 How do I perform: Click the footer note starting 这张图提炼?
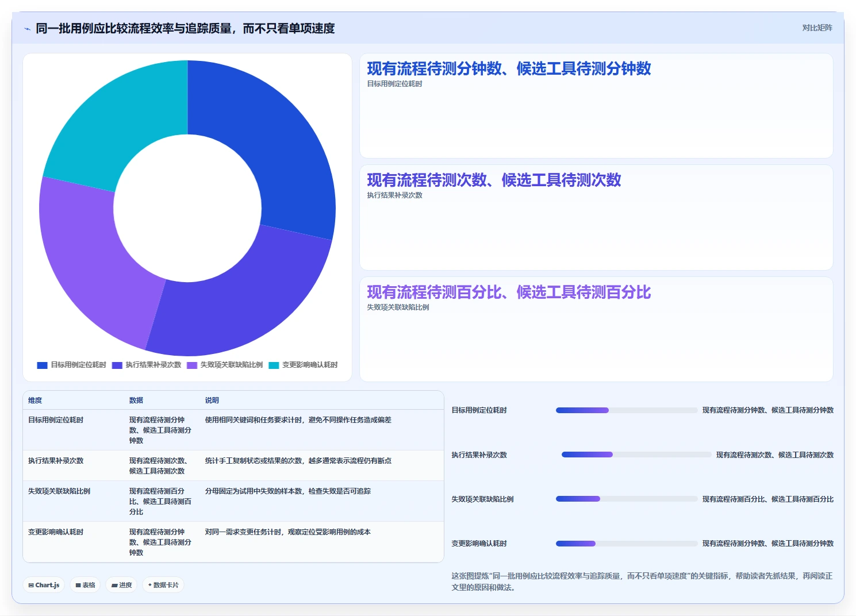(642, 582)
